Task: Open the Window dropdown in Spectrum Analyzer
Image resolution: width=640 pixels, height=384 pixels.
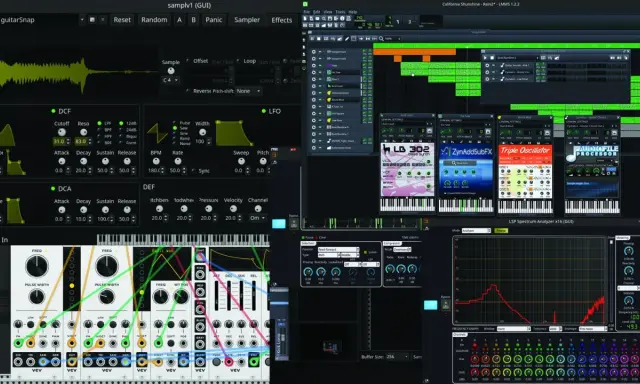Action: tap(514, 329)
